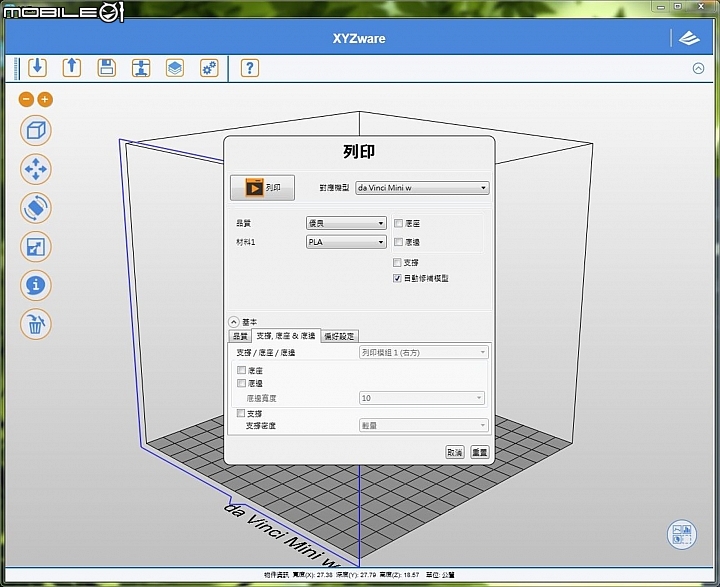Click the 列印 dialog title
This screenshot has height=587, width=720.
[359, 151]
